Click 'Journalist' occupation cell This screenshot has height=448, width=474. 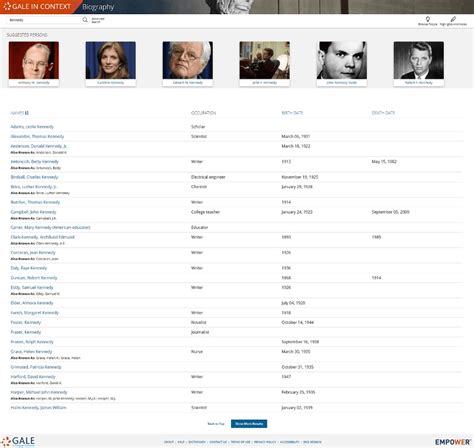point(200,332)
